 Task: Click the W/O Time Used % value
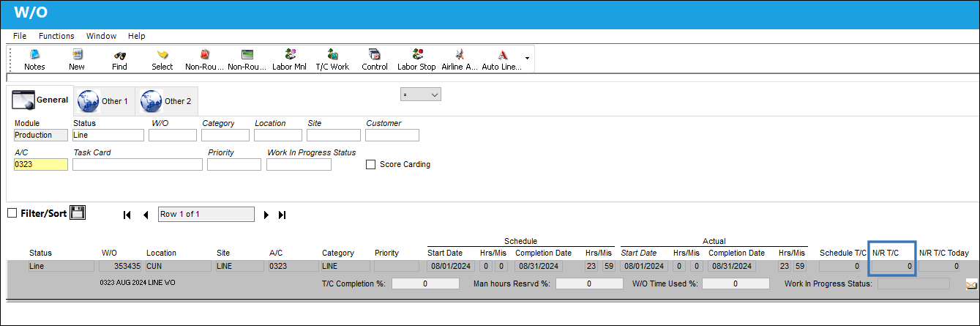736,284
